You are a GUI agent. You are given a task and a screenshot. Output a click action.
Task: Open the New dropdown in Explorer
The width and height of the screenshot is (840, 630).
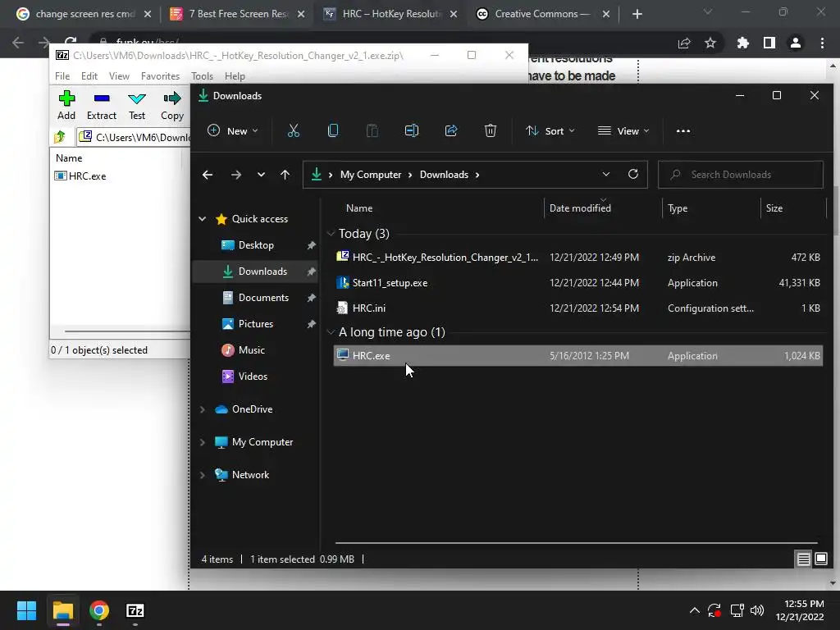coord(233,130)
